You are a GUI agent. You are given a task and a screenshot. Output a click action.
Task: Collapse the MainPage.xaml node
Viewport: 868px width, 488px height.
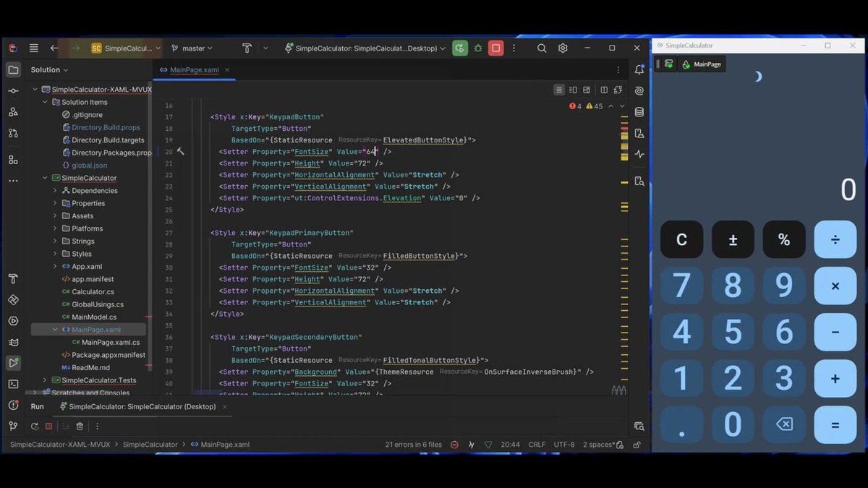pyautogui.click(x=55, y=330)
